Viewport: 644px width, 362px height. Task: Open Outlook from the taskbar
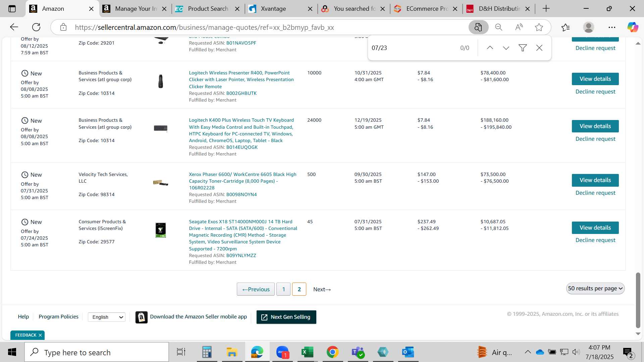(x=408, y=352)
